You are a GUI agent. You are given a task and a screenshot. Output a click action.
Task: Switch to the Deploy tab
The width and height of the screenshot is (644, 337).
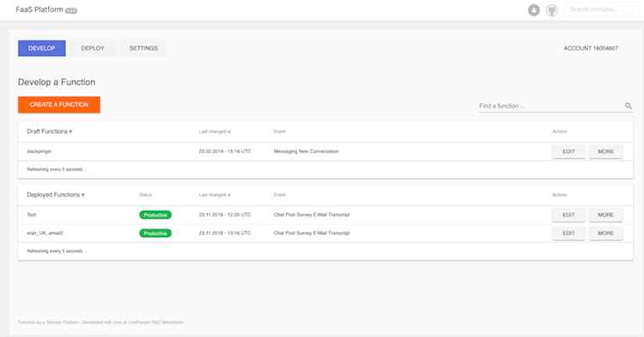click(93, 48)
